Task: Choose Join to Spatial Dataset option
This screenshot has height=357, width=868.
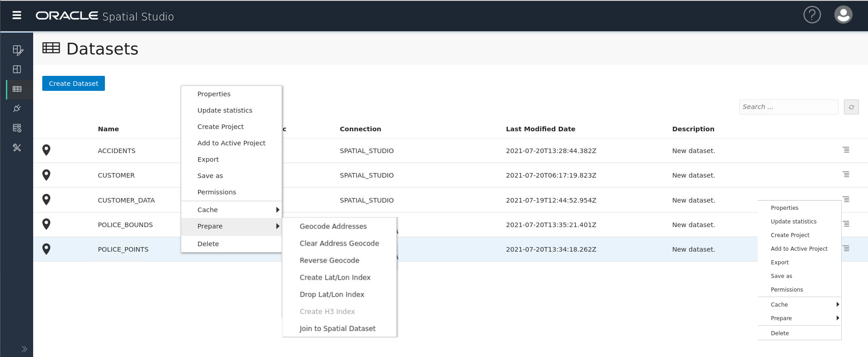Action: 337,328
